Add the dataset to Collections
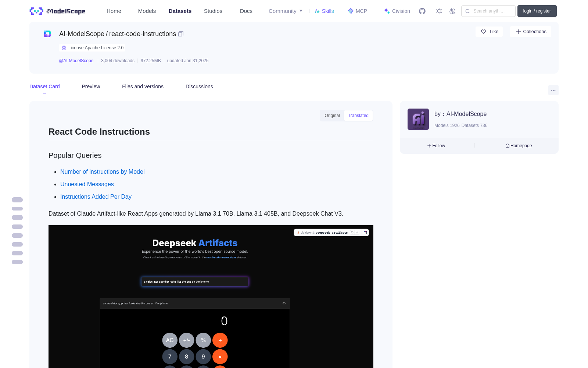 (531, 32)
